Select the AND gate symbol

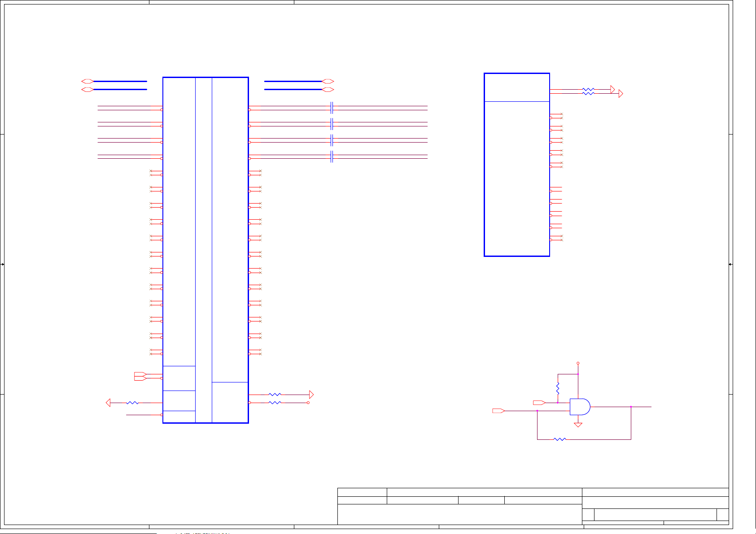[x=580, y=407]
